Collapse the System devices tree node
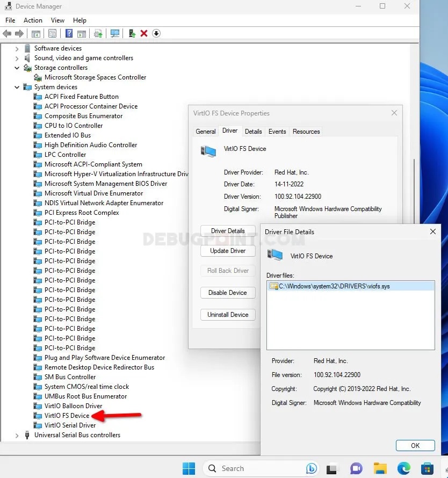448x478 pixels. (x=17, y=87)
